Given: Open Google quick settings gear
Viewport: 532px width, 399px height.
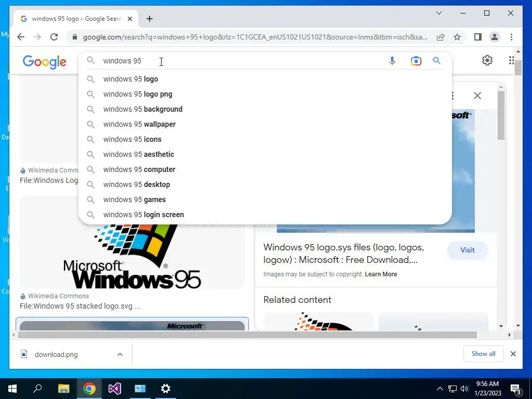Looking at the screenshot, I should (x=487, y=60).
